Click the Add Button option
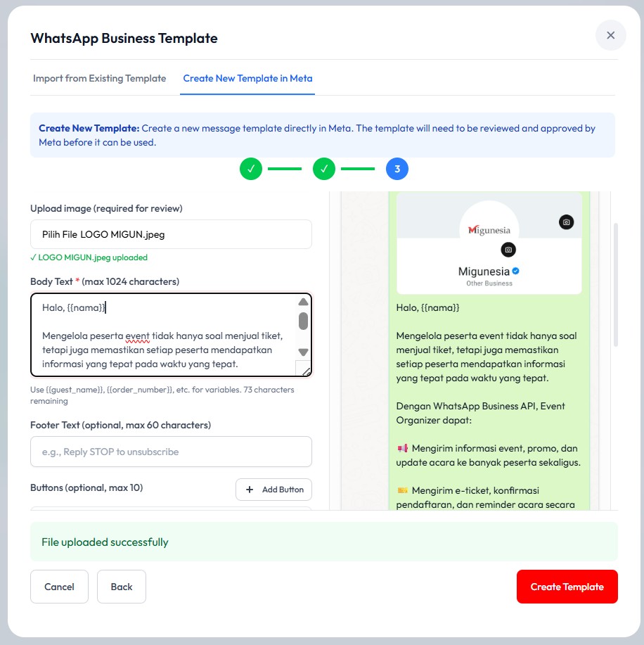Screen dimensions: 644x645 [x=274, y=490]
